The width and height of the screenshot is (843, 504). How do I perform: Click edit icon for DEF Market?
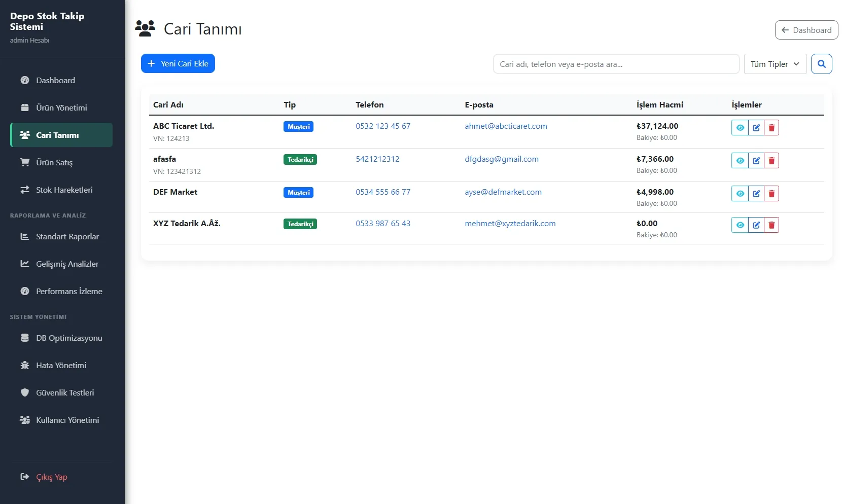[x=756, y=194]
